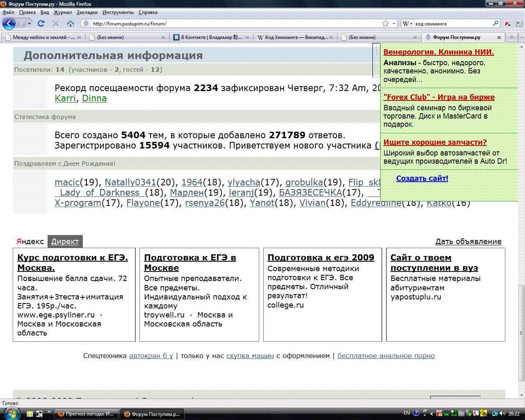This screenshot has width=525, height=420.
Task: Click the Back navigation arrow button
Action: point(9,23)
